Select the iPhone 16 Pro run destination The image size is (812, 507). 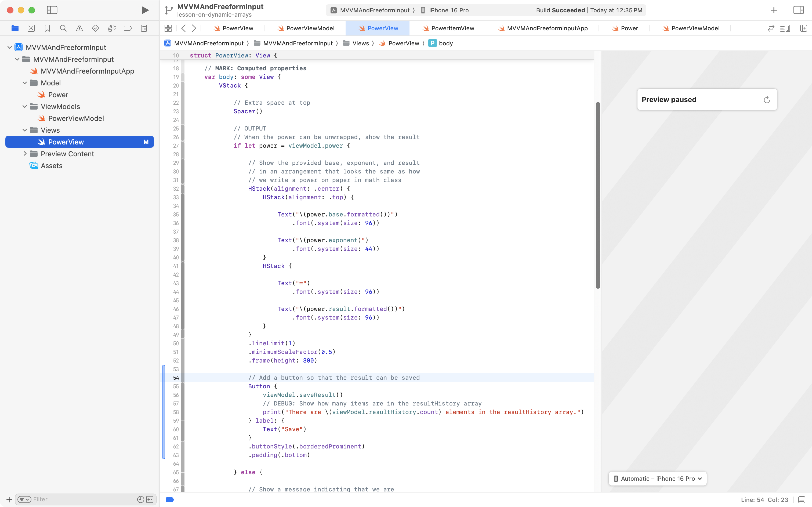point(449,10)
